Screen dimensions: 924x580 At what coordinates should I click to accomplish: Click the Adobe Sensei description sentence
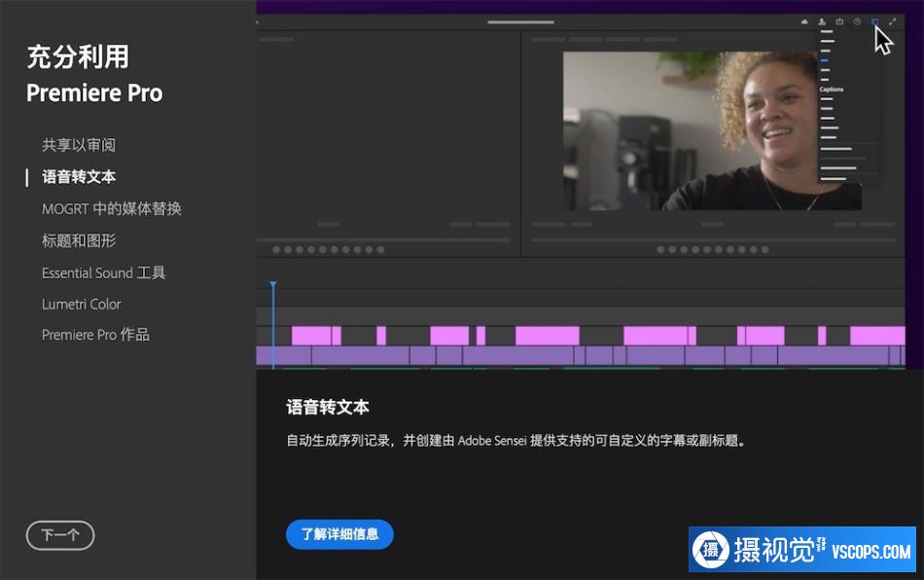(516, 440)
